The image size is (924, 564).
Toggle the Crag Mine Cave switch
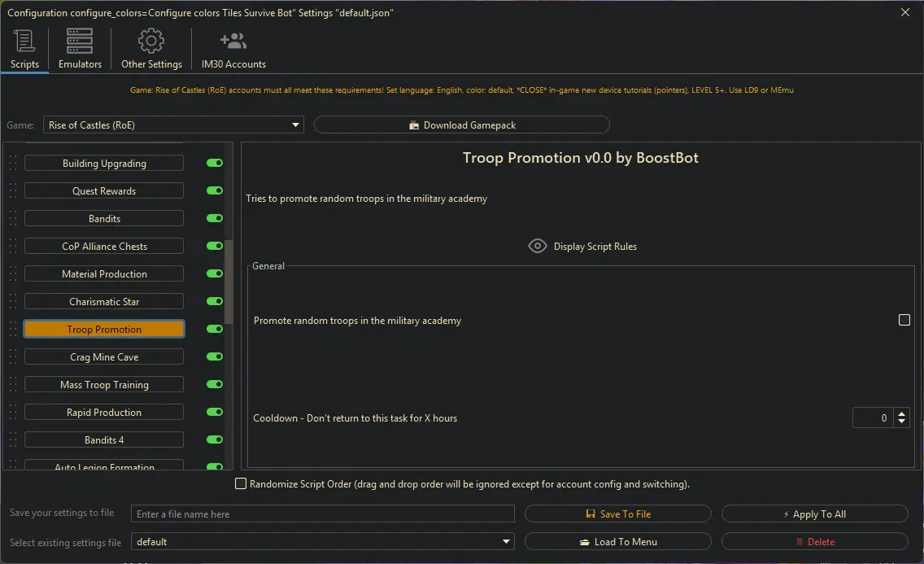(x=215, y=356)
